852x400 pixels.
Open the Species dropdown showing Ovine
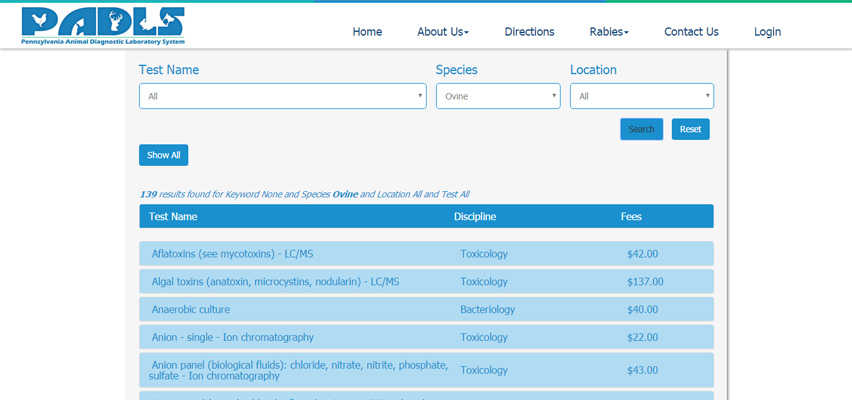[498, 96]
